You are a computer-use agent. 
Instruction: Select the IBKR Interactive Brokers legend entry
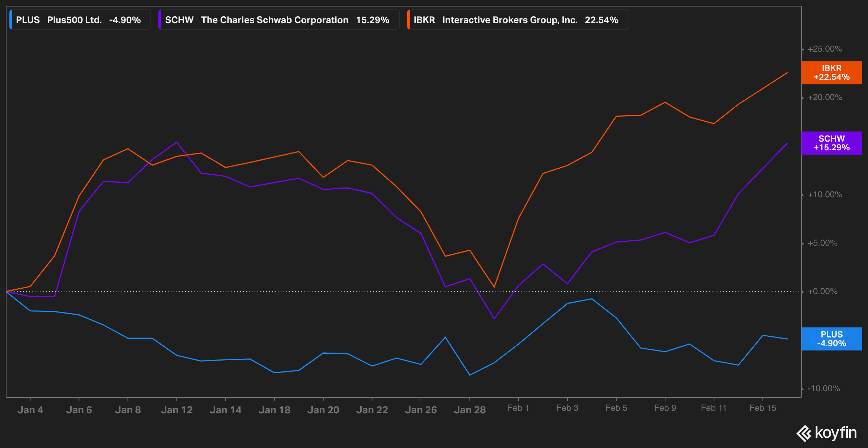518,20
